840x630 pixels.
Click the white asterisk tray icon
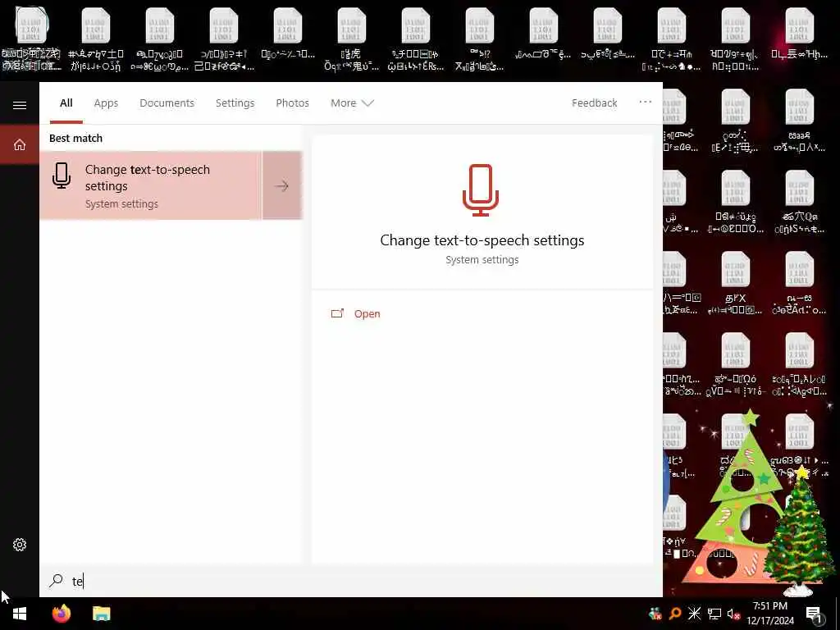tap(694, 614)
